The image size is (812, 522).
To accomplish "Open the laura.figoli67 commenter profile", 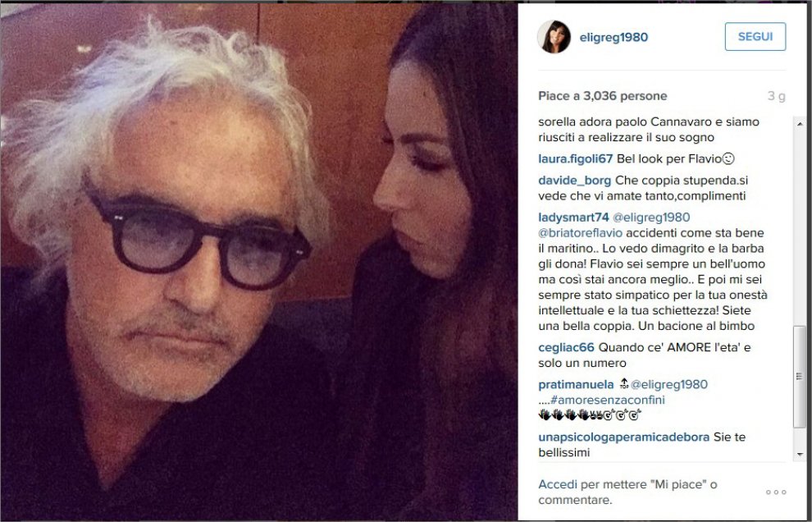I will click(575, 158).
